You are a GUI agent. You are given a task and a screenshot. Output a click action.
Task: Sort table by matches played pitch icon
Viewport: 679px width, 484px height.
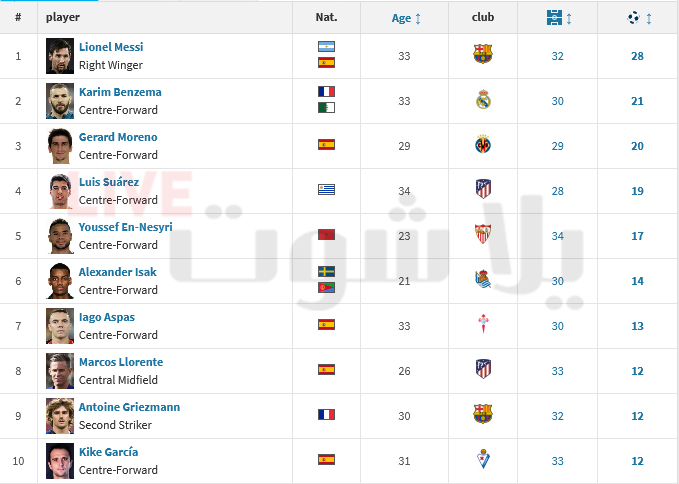tap(554, 18)
